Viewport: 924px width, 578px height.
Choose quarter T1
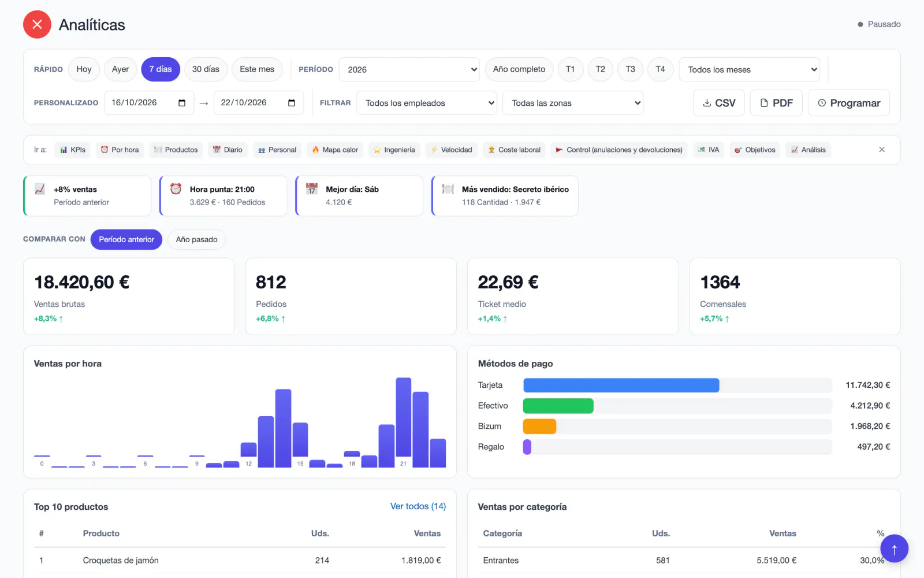point(570,69)
